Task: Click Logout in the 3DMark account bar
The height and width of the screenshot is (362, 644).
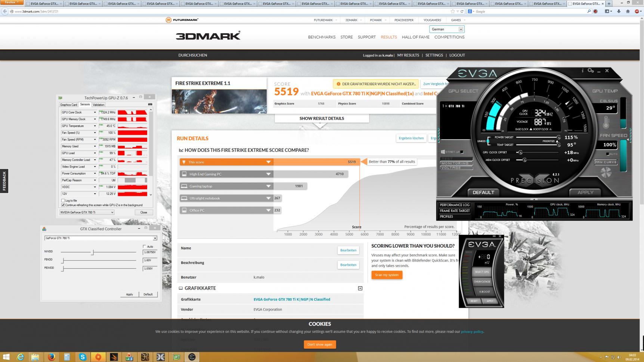Action: point(457,55)
